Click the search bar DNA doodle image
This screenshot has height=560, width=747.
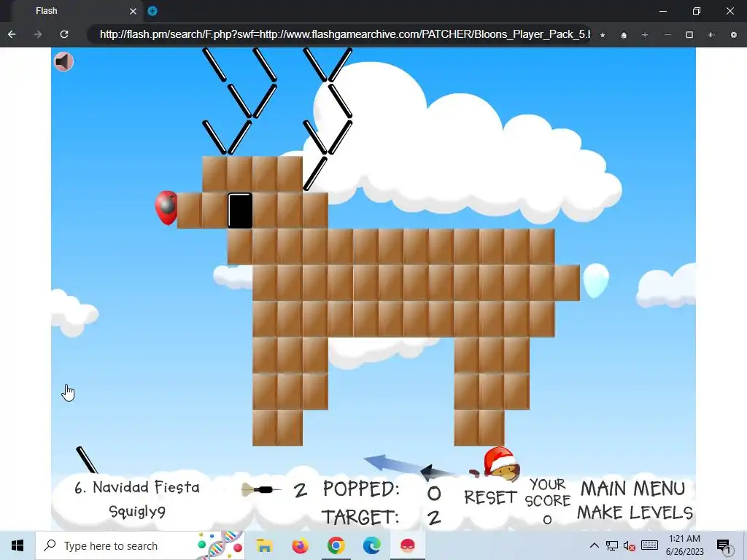click(x=220, y=545)
